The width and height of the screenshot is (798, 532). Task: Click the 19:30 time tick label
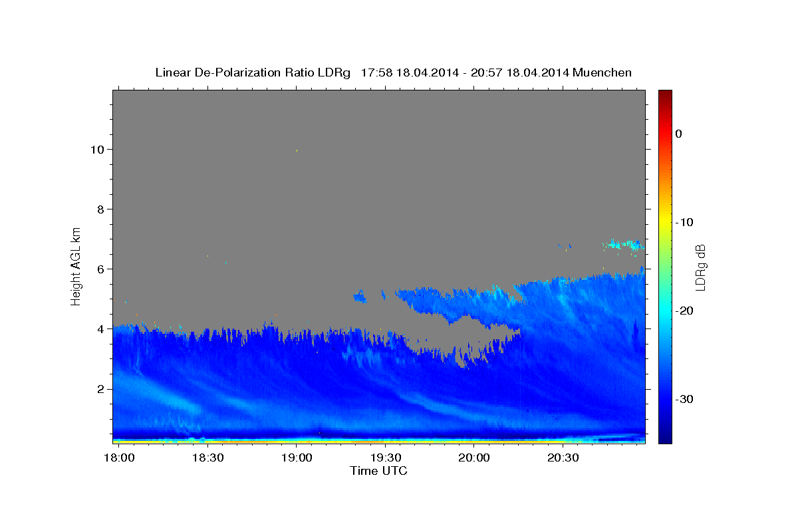[x=386, y=458]
